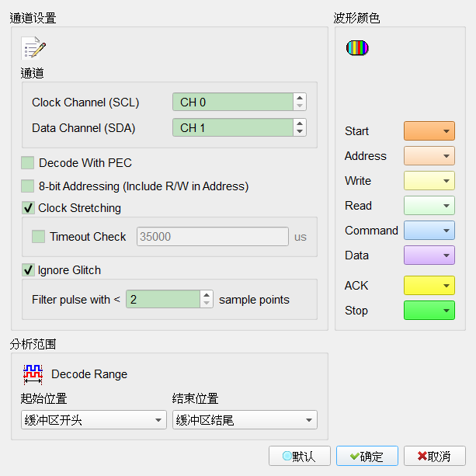The width and height of the screenshot is (476, 476).
Task: Select the CH 1 data channel field
Action: (x=233, y=127)
